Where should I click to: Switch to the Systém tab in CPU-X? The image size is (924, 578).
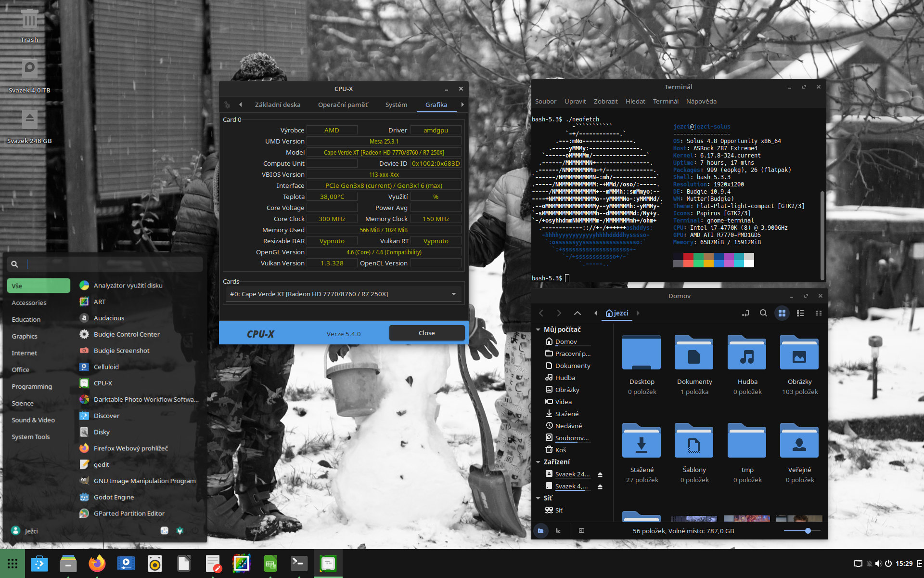pyautogui.click(x=396, y=105)
